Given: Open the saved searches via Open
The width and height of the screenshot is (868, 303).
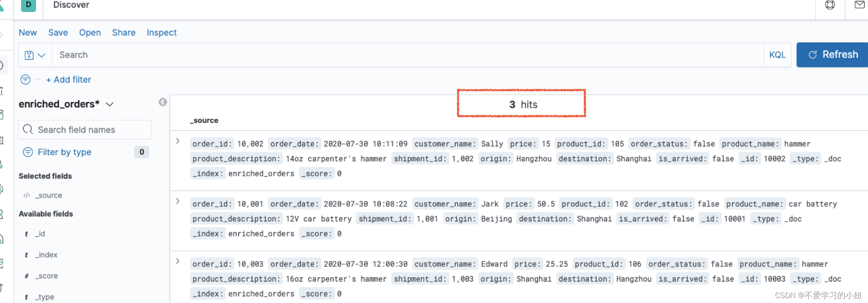Looking at the screenshot, I should point(90,32).
